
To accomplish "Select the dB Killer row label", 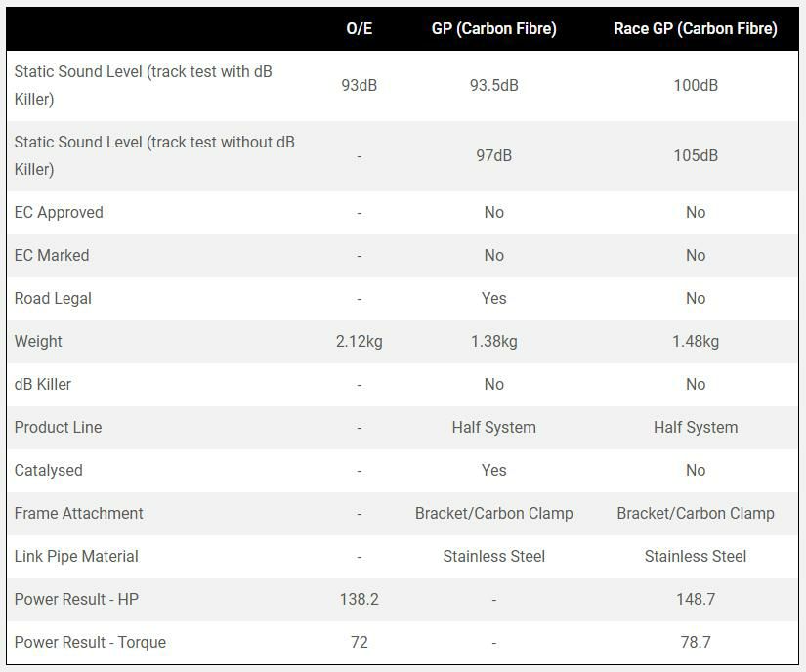I will click(x=43, y=384).
